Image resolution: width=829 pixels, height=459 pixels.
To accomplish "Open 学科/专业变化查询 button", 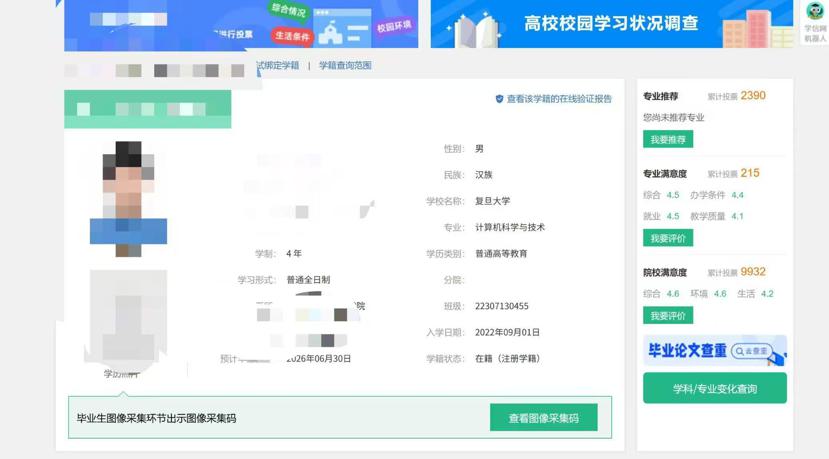I will 714,388.
